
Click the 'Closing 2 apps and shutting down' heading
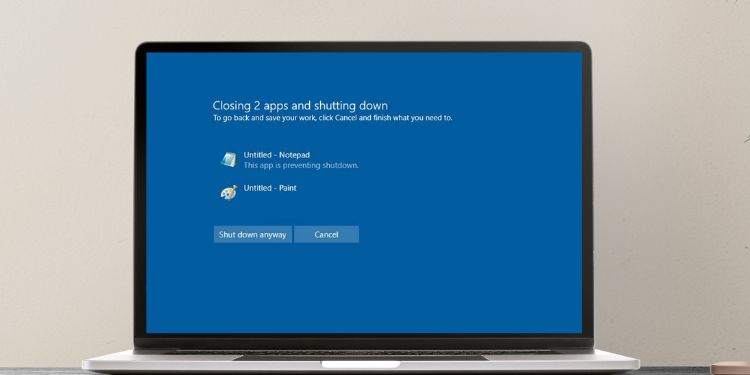pyautogui.click(x=300, y=106)
